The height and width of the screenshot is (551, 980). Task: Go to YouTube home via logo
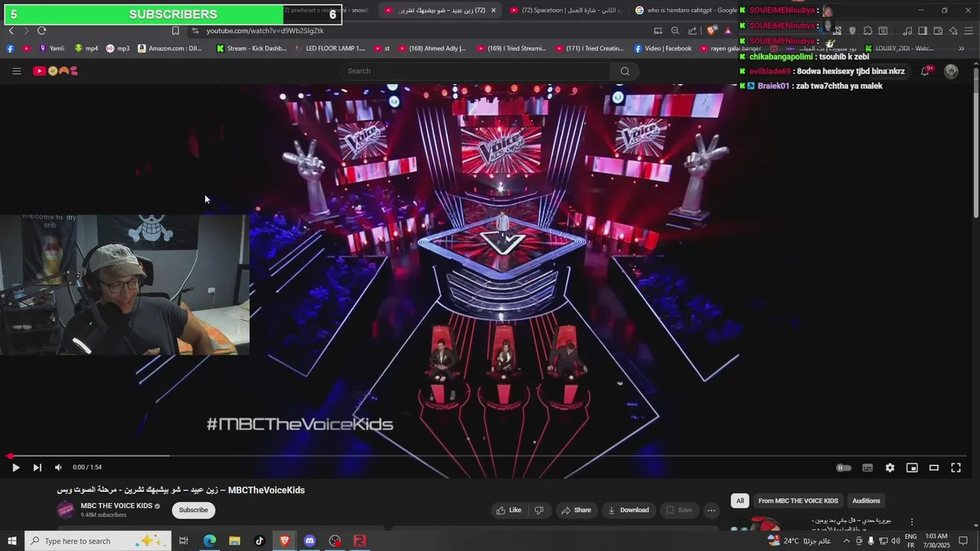tap(55, 71)
